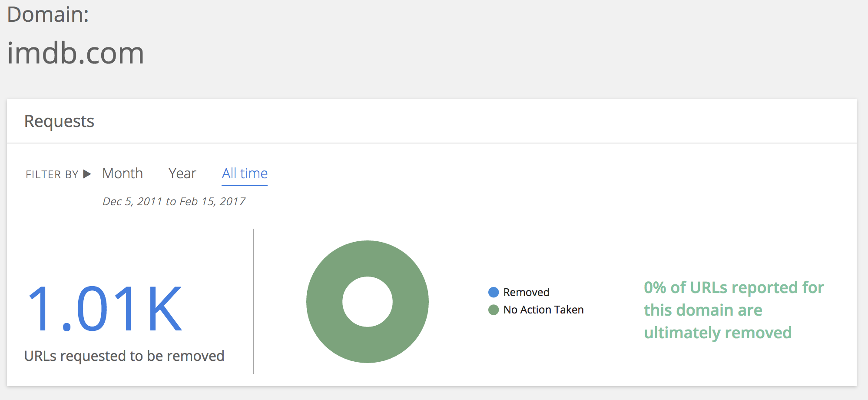
Task: Click the Requests section heading
Action: click(59, 121)
